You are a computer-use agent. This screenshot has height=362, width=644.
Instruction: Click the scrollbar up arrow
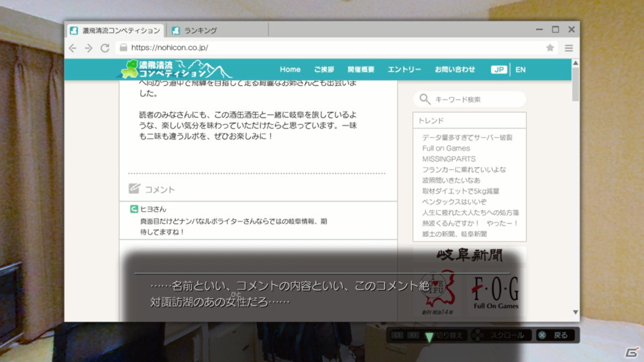[576, 63]
